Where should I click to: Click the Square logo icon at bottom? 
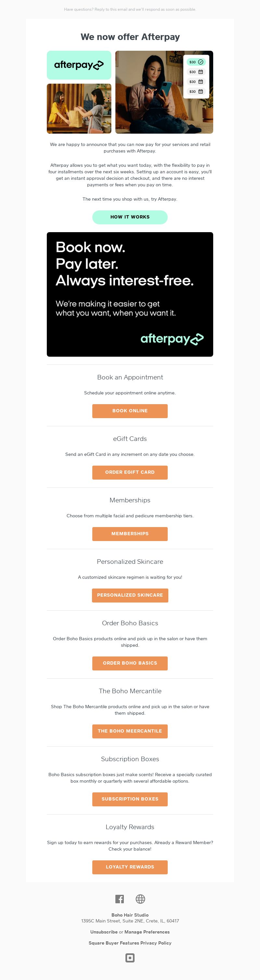130,958
